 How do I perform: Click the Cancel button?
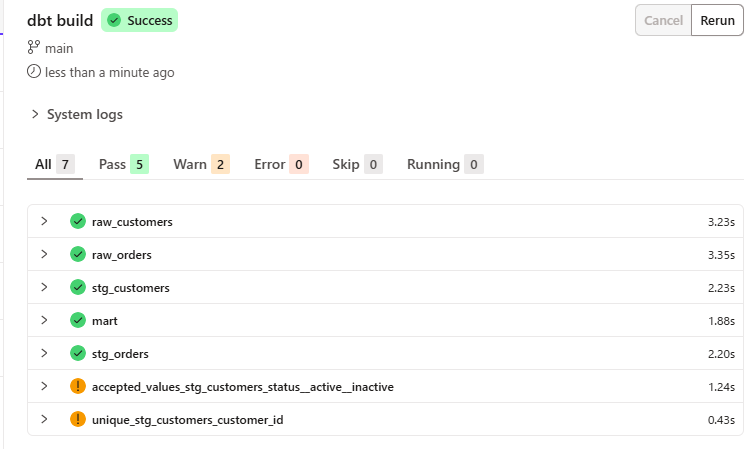[x=664, y=20]
